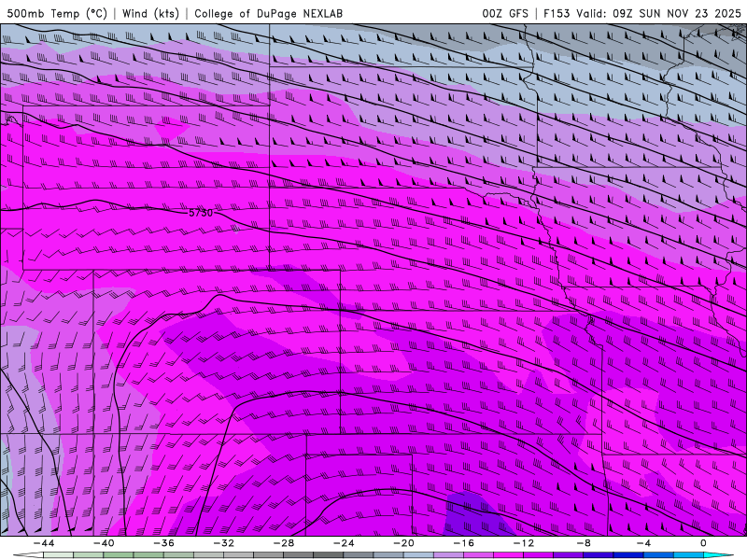747x560 pixels.
Task: Click the -28 colorbar tick label
Action: pos(284,543)
